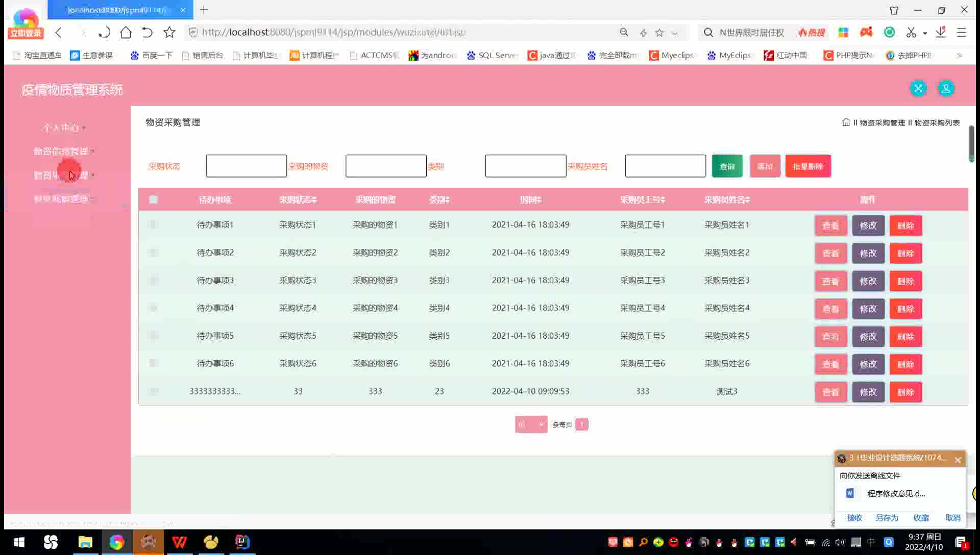Screen dimensions: 980x555
Task: Open new browser tab with plus button
Action: 204,10
